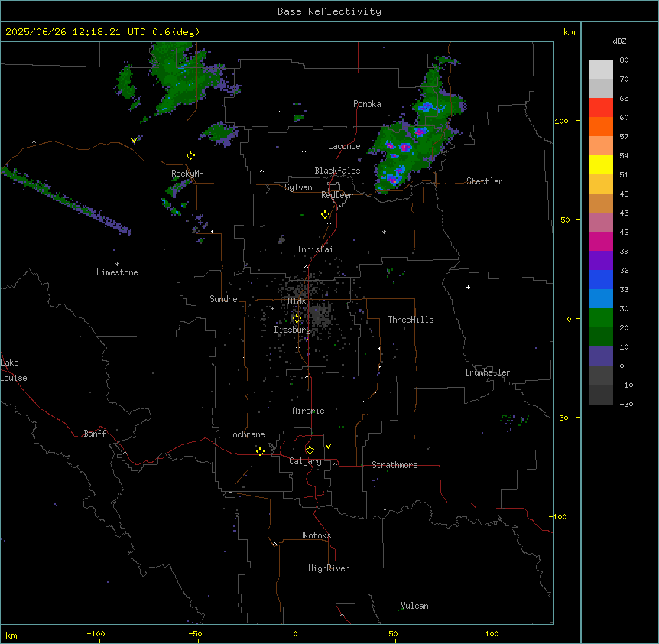The width and height of the screenshot is (659, 644).
Task: Click the dBZ legend heading
Action: coord(619,41)
